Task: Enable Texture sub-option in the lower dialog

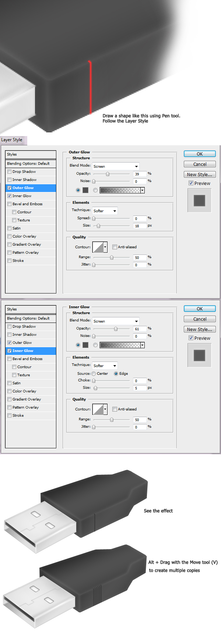Action: click(14, 375)
